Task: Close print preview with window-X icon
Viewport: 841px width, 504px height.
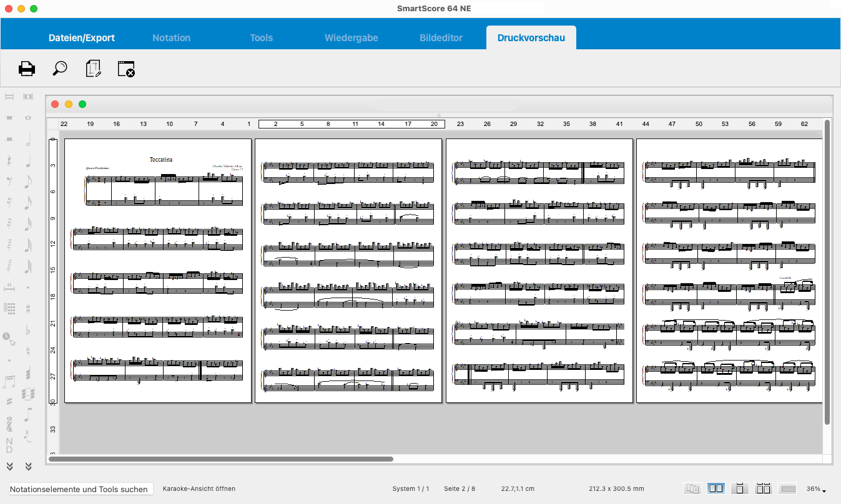Action: pos(126,69)
